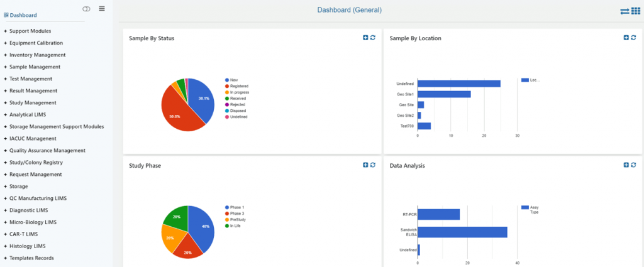Refresh the Sample By Status chart
This screenshot has height=267, width=644.
pos(373,38)
